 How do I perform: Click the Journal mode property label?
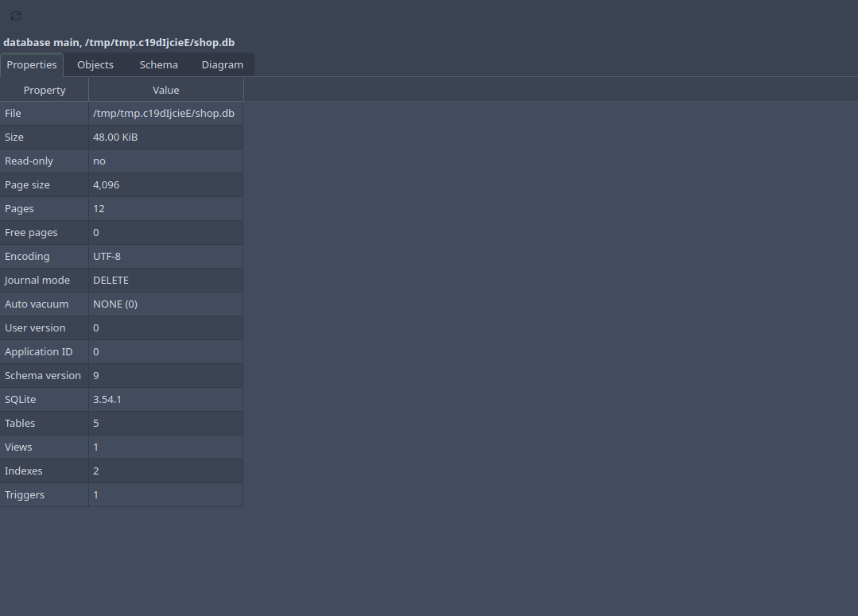(45, 280)
